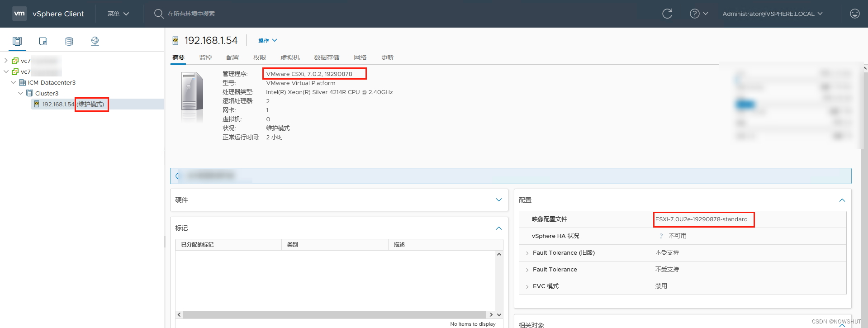Click the server tower thumbnail image
The width and height of the screenshot is (868, 328).
pos(192,97)
